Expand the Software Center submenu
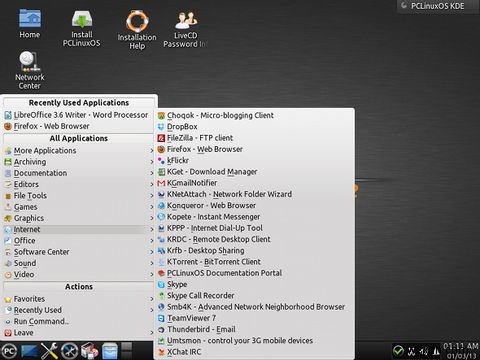The image size is (480, 360). pos(79,252)
